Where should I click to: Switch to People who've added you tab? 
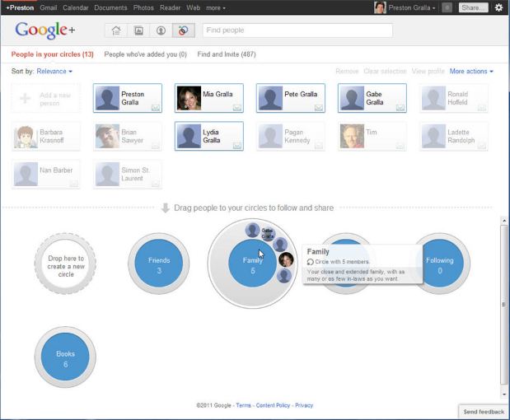(145, 54)
